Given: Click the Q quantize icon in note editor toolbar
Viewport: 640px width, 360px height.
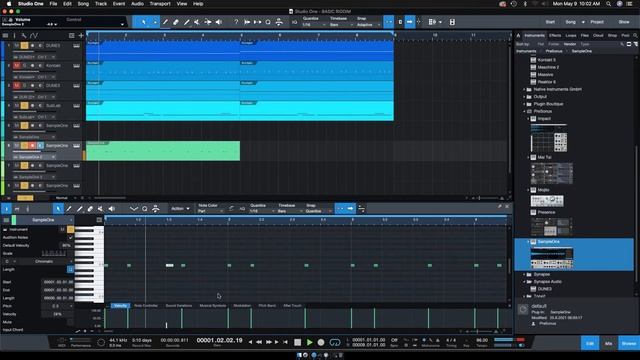Looking at the screenshot, I should point(145,209).
